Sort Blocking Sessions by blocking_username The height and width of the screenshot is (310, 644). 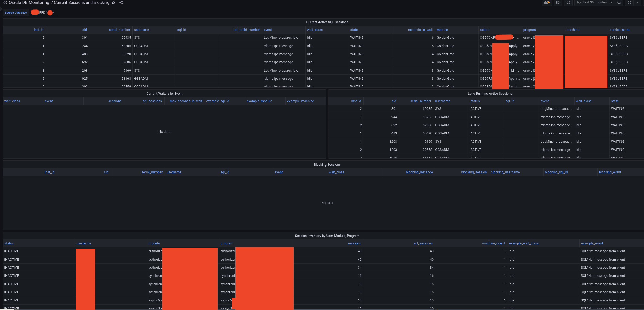coord(505,172)
